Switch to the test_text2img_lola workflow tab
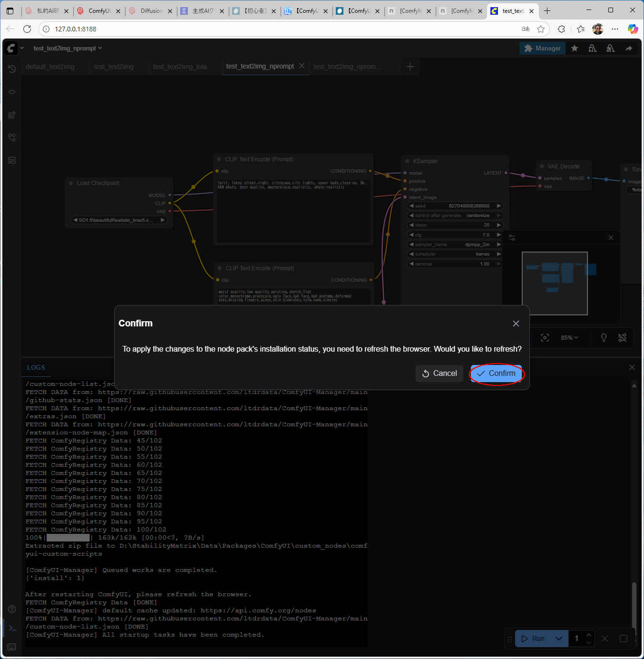This screenshot has width=644, height=659. tap(180, 67)
